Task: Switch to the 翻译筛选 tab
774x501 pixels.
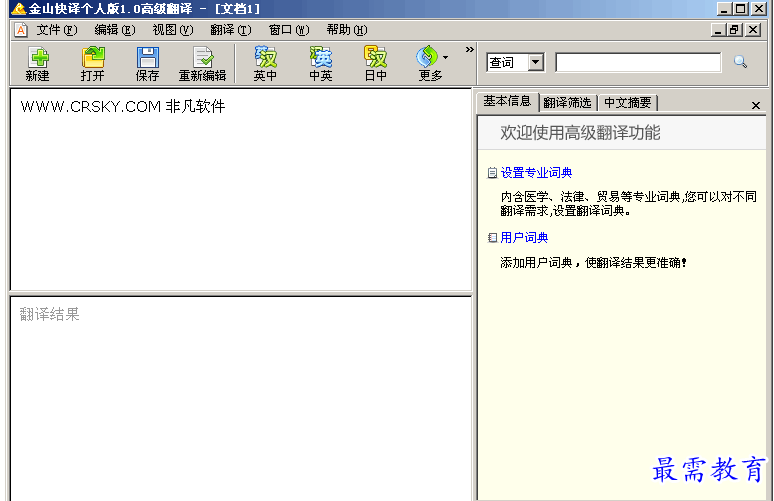Action: tap(568, 103)
